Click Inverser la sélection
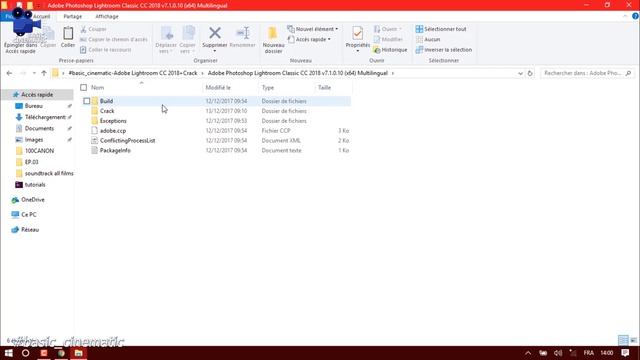Image resolution: width=640 pixels, height=360 pixels. click(x=444, y=50)
